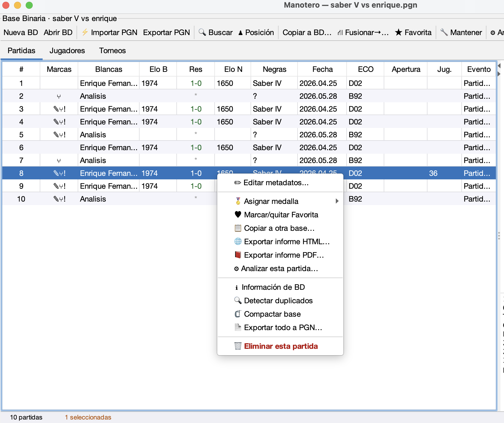Click the gear icon beside Analizar esta partida
Viewport: 504px width, 423px height.
tap(237, 269)
